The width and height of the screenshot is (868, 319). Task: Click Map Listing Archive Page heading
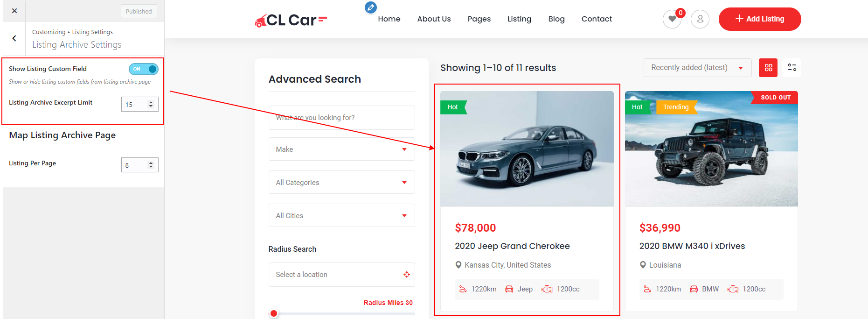[x=62, y=135]
